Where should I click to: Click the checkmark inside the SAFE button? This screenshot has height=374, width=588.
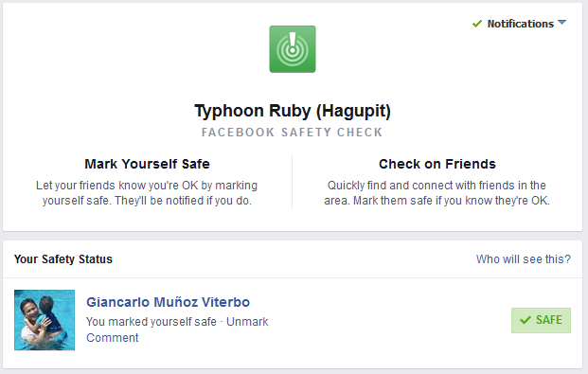526,320
